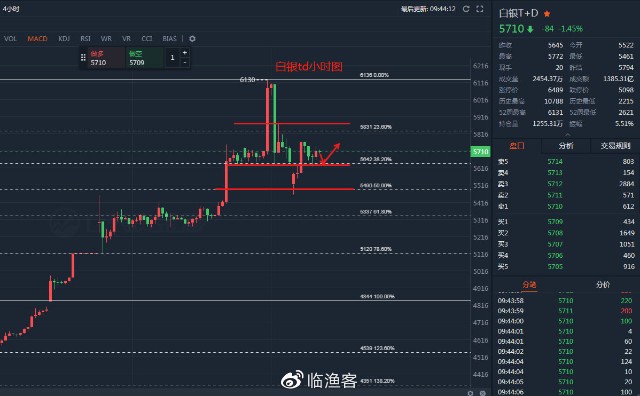The image size is (640, 396).
Task: Expand chart to fullscreen
Action: pos(480,9)
